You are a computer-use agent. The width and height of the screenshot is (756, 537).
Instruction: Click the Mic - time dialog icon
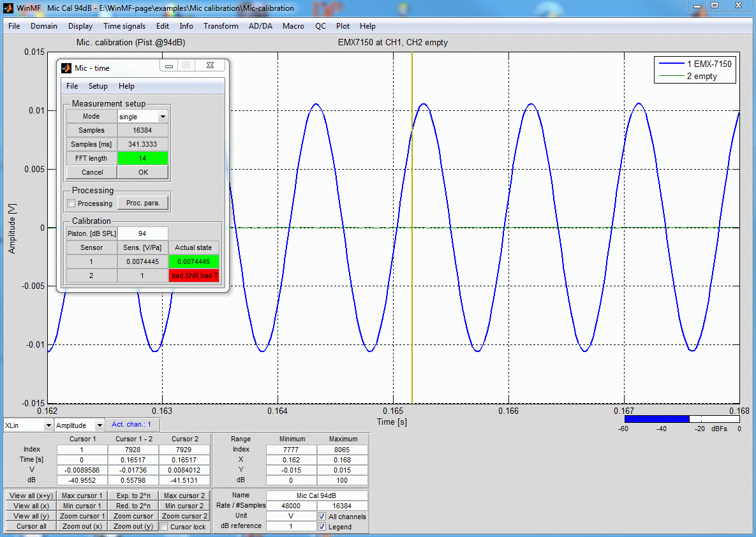pos(66,68)
